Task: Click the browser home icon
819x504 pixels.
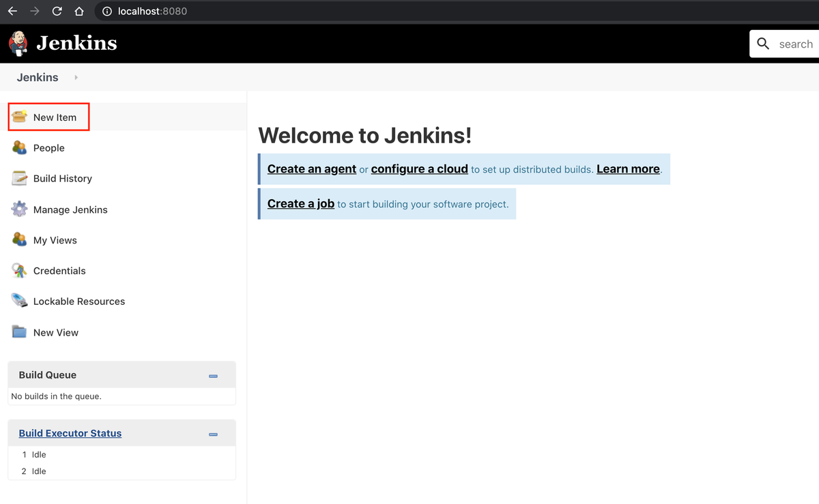Action: coord(79,11)
